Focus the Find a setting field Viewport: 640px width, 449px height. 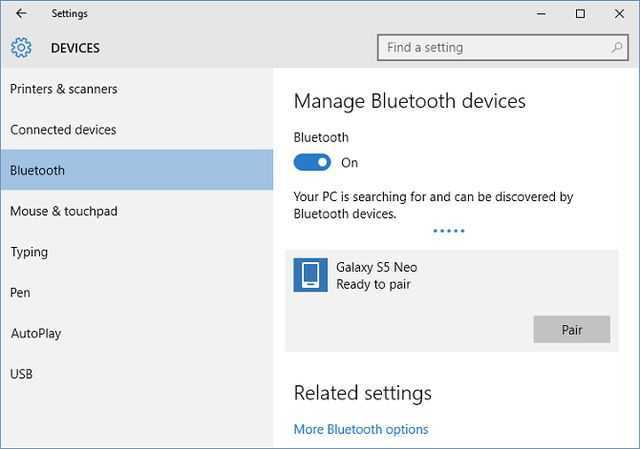point(502,48)
